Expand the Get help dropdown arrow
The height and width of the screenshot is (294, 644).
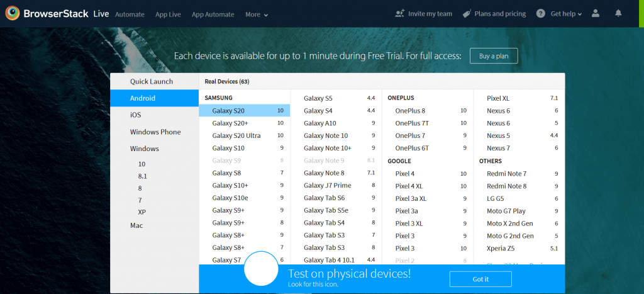coord(579,14)
